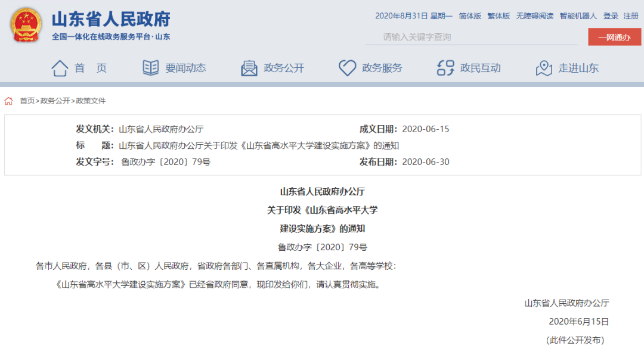Click the signature date 2020年6月15日
Viewport: 644px width, 352px height.
(578, 322)
